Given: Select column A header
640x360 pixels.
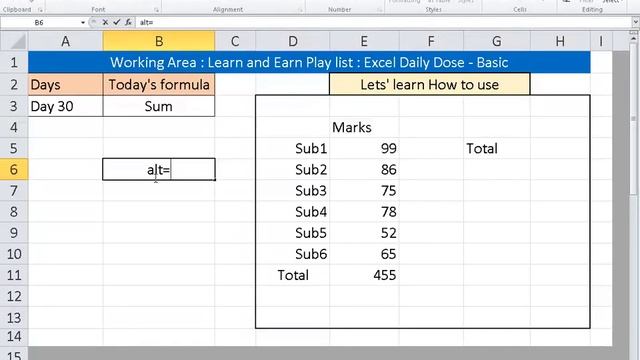Looking at the screenshot, I should (65, 41).
